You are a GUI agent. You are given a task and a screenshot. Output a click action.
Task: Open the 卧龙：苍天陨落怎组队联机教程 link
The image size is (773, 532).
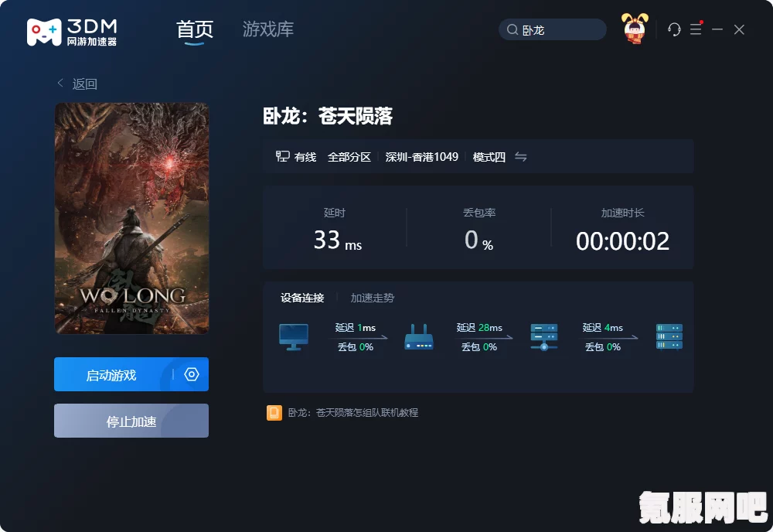pyautogui.click(x=353, y=413)
